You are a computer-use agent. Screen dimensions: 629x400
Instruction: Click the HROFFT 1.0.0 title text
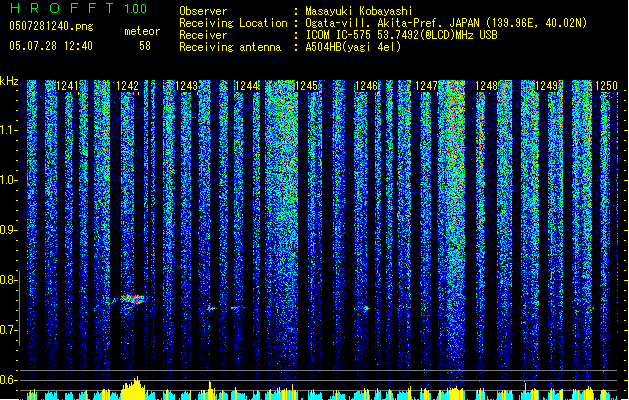[78, 8]
